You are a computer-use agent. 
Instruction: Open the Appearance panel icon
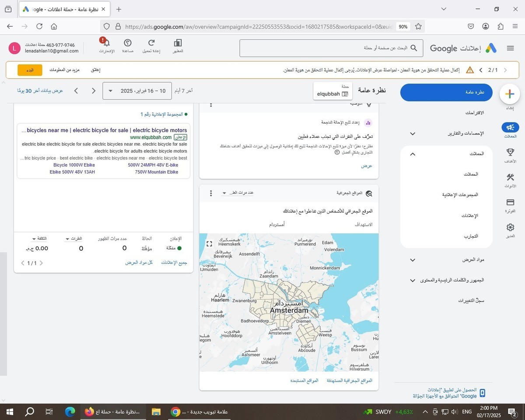click(x=178, y=43)
